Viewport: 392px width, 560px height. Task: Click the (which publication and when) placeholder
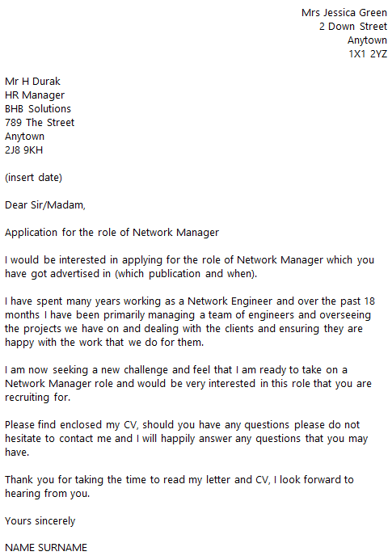click(185, 274)
